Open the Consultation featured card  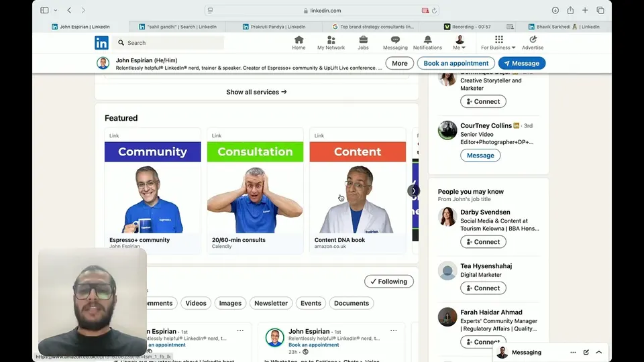255,191
